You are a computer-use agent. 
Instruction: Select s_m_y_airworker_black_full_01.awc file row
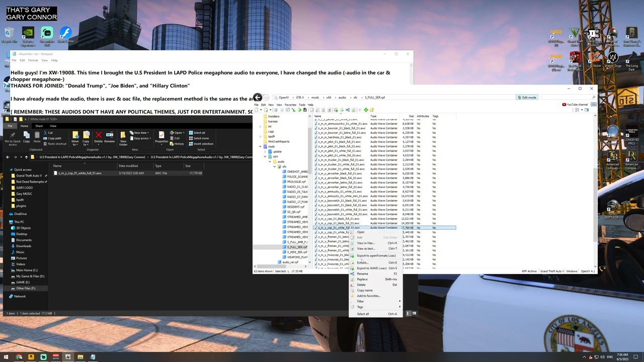385,173
